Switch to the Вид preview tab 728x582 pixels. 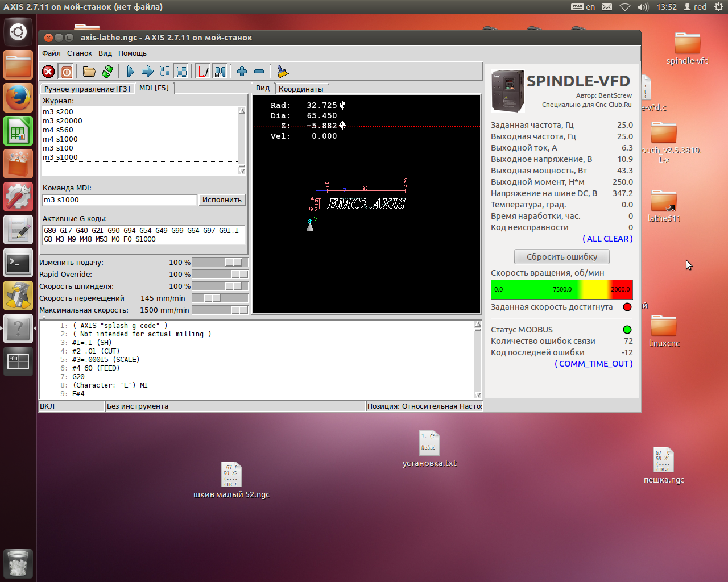pos(263,88)
